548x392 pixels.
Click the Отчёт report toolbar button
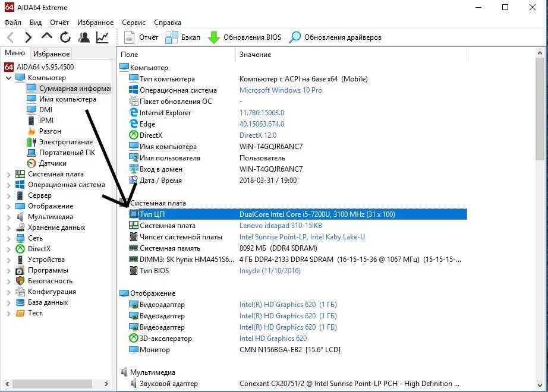[141, 37]
